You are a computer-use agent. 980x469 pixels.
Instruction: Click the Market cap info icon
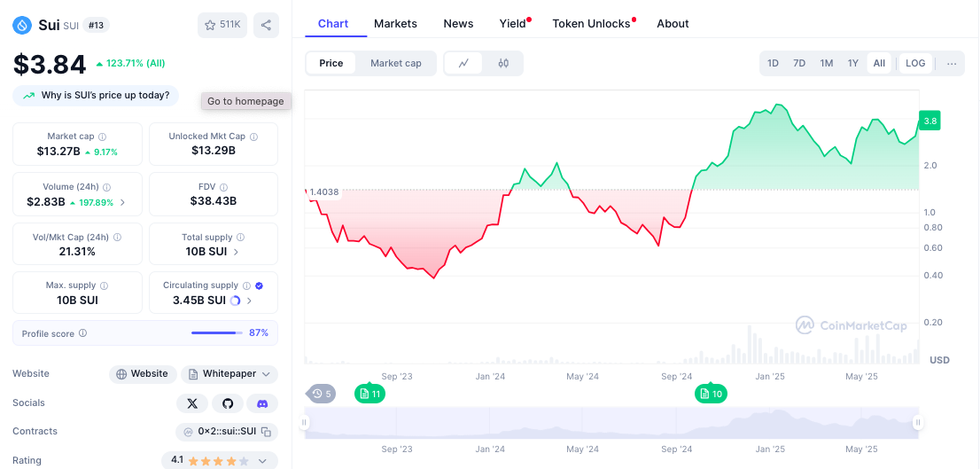pyautogui.click(x=102, y=137)
